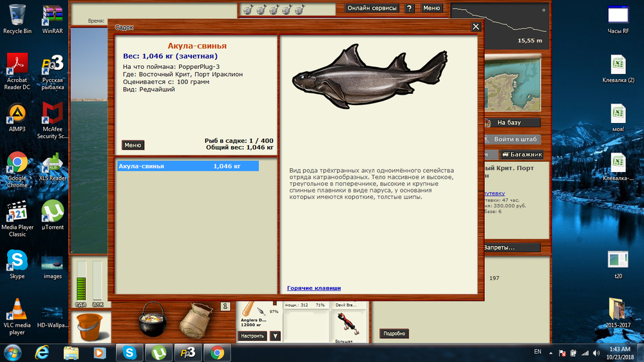Open the Багажник trunk button
Screen dimensions: 644x362
(x=522, y=155)
